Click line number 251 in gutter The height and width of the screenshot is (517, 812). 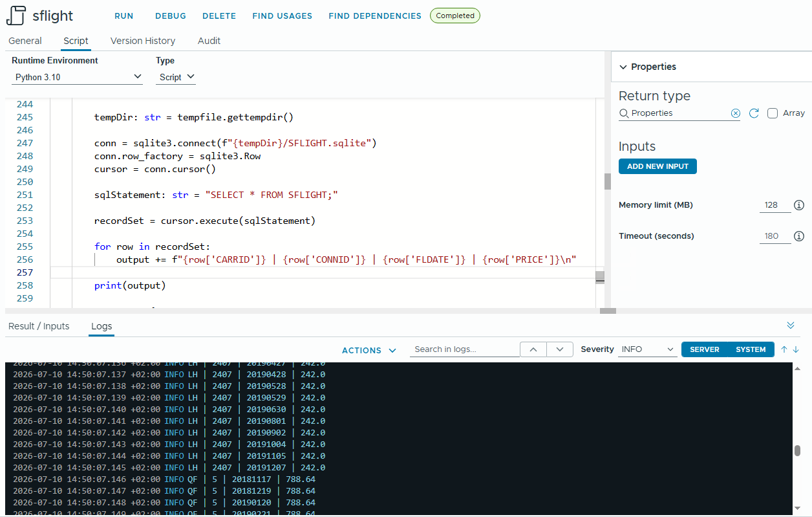pos(25,195)
